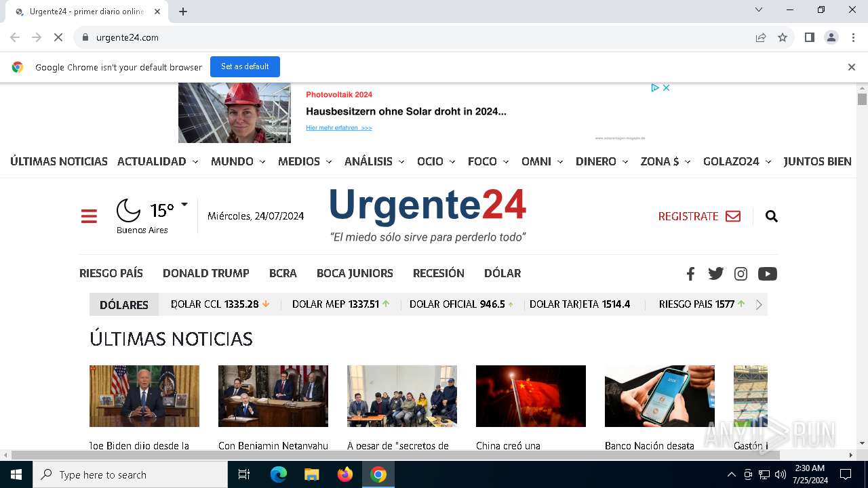Click the red envelope icon beside REGISTRATE

733,216
